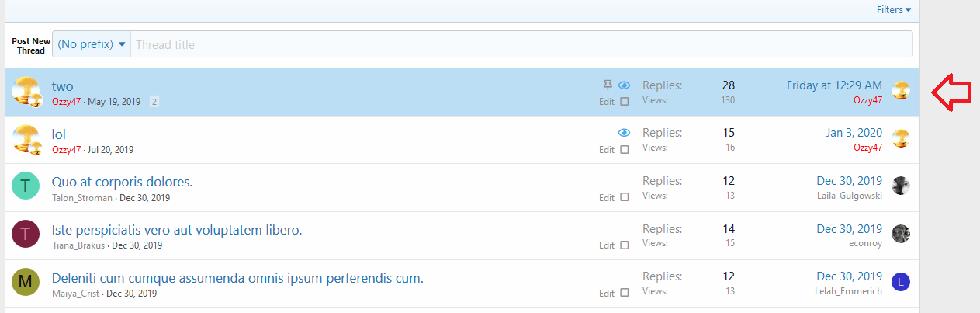Screen dimensions: 980x313
Task: Open thread "Iste perspiciatis vero aut voluptatem libero."
Action: [x=177, y=230]
